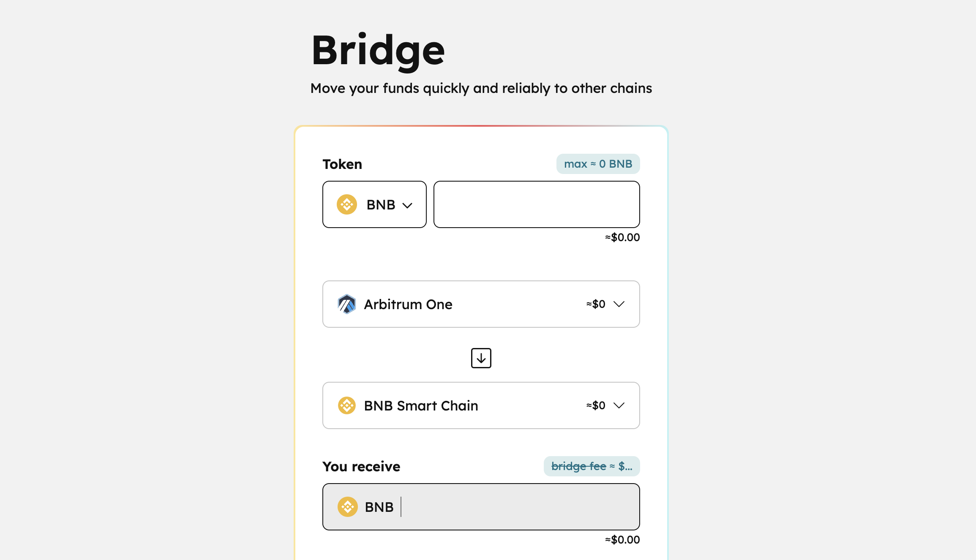Image resolution: width=976 pixels, height=560 pixels.
Task: Click the You receive BNB output field
Action: [x=481, y=507]
